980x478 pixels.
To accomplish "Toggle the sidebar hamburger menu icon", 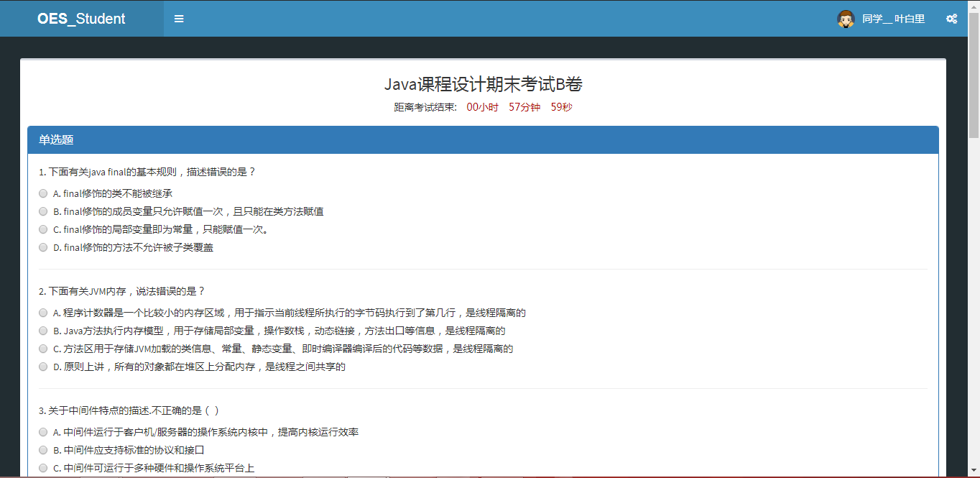I will (178, 19).
